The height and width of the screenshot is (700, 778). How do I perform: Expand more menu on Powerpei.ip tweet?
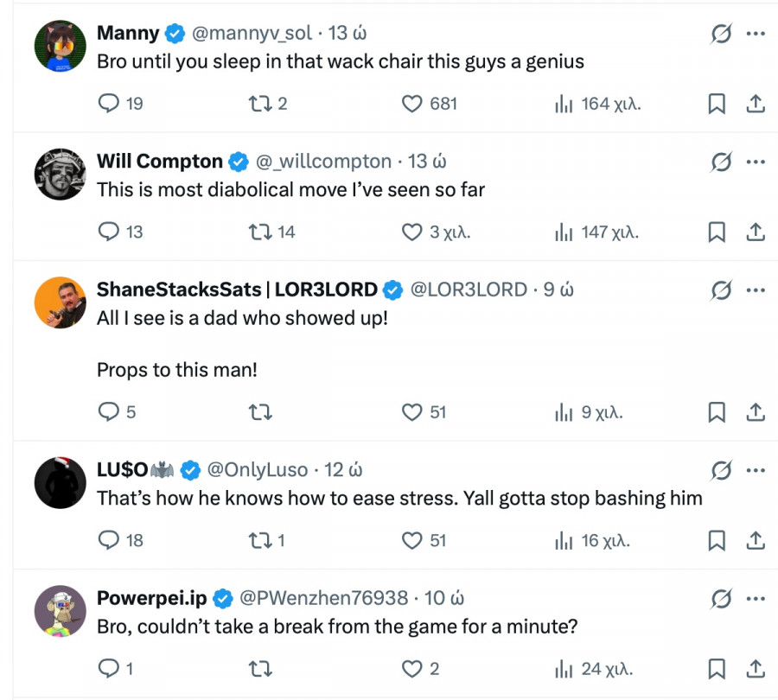(756, 598)
